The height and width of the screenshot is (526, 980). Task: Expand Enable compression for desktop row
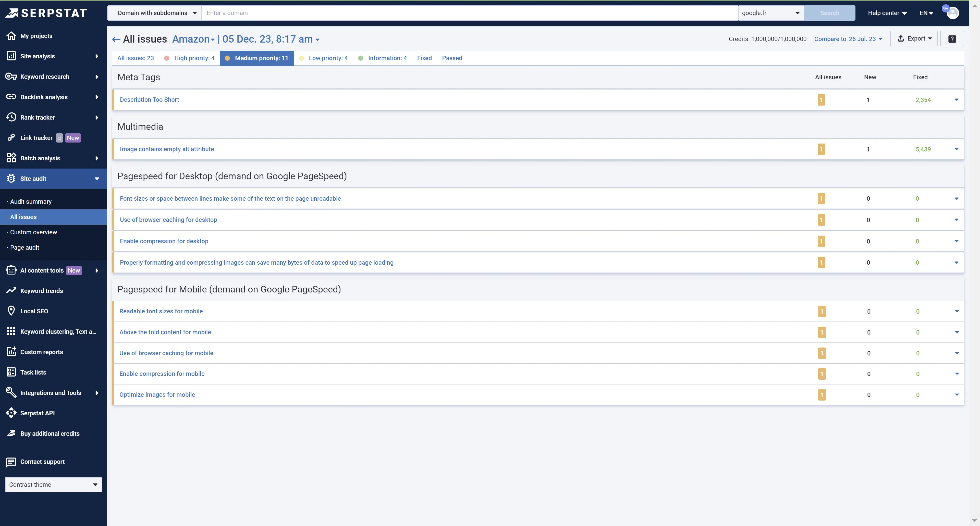click(957, 241)
